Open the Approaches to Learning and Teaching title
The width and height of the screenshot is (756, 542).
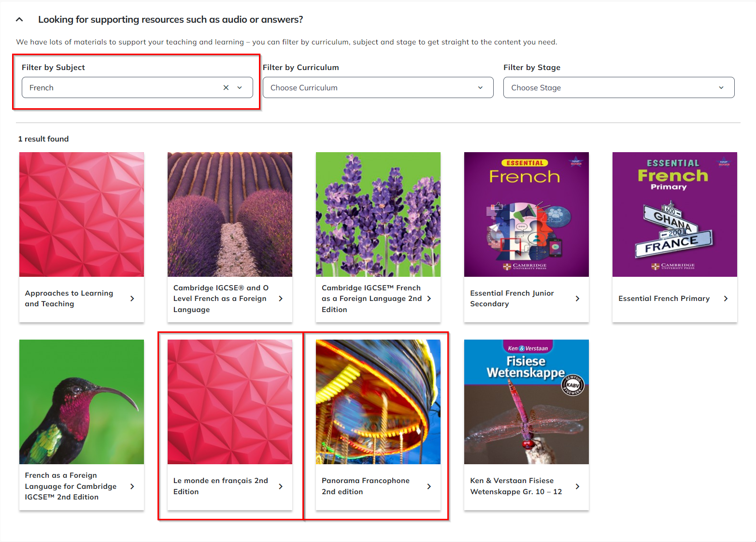coord(69,299)
